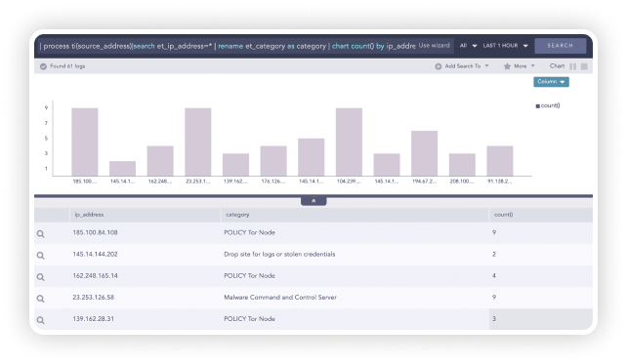
Task: Click the Malware Command and Control Server cell
Action: [280, 298]
